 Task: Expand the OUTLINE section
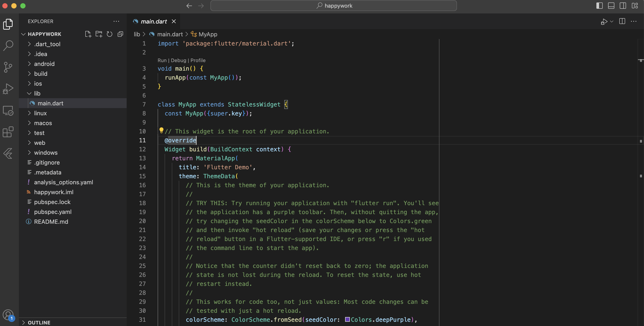click(39, 322)
